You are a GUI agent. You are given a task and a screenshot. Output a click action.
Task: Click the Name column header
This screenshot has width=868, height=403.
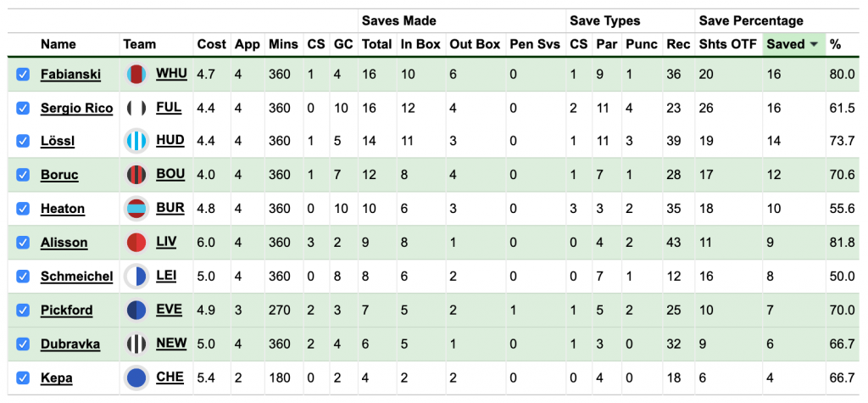[x=58, y=44]
